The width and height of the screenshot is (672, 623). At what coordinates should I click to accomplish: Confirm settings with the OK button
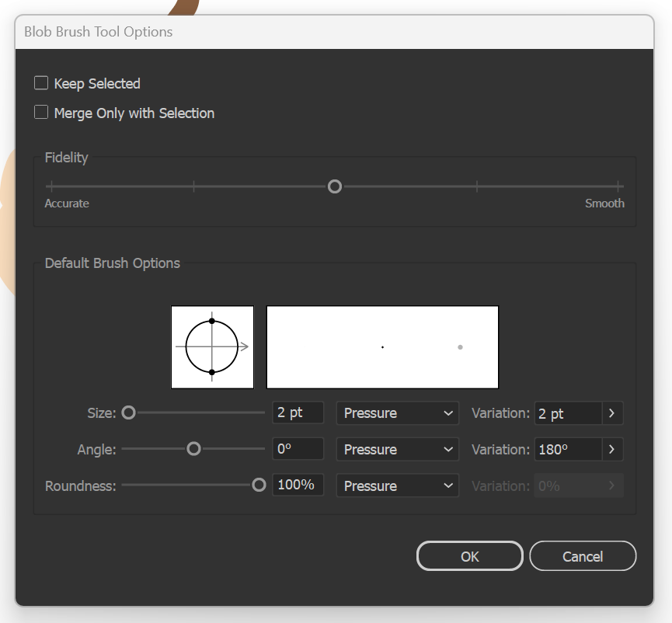(469, 555)
